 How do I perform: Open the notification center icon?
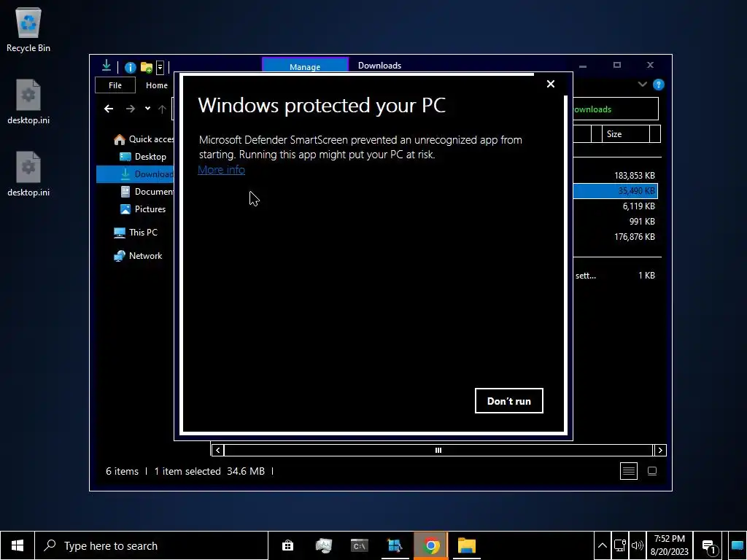point(709,545)
